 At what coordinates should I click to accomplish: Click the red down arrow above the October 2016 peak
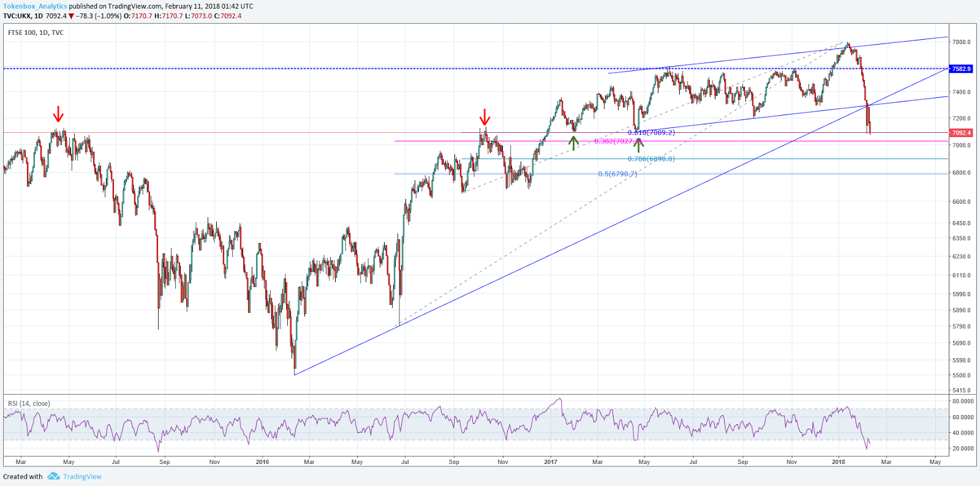point(484,118)
